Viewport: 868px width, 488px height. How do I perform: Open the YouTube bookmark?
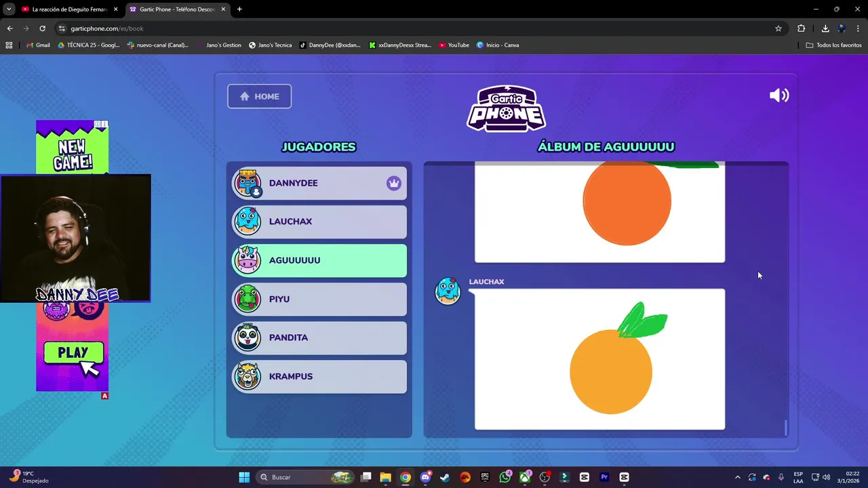click(454, 45)
